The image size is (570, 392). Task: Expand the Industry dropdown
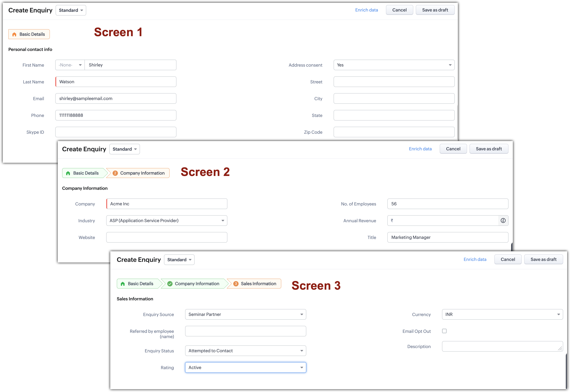tap(166, 221)
